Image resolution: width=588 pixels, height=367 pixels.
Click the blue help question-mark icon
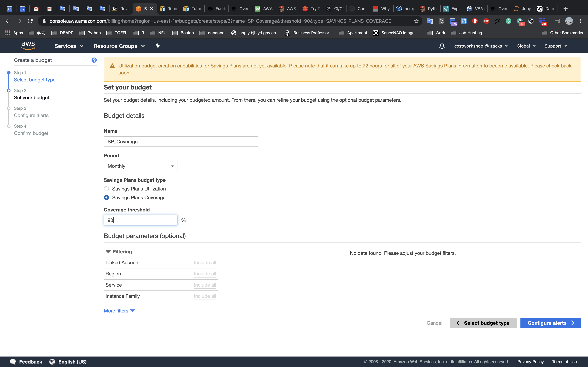94,60
